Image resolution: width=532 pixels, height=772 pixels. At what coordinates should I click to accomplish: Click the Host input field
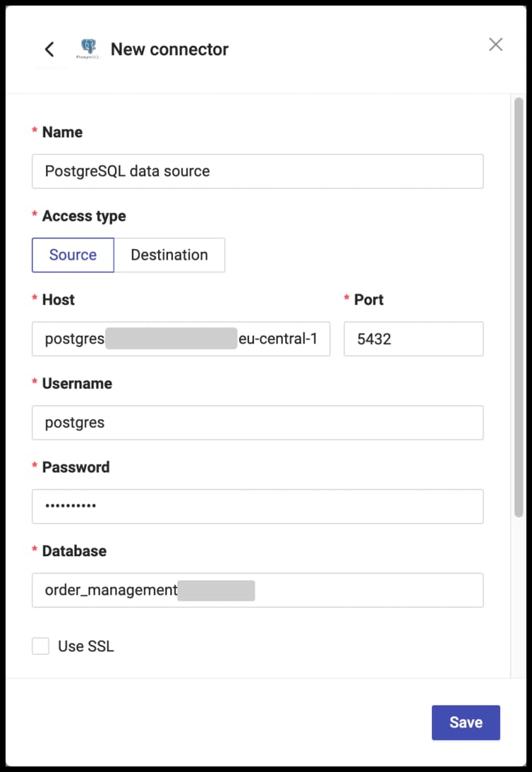pyautogui.click(x=181, y=338)
